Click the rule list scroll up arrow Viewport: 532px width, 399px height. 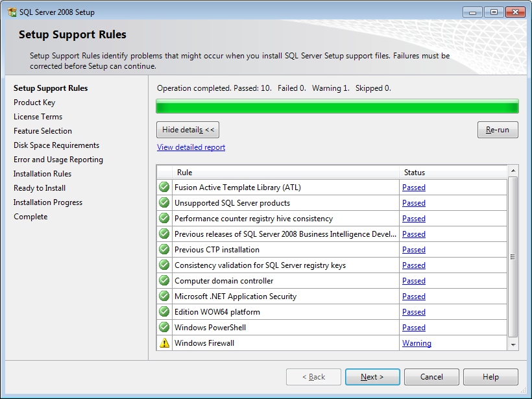pyautogui.click(x=513, y=171)
